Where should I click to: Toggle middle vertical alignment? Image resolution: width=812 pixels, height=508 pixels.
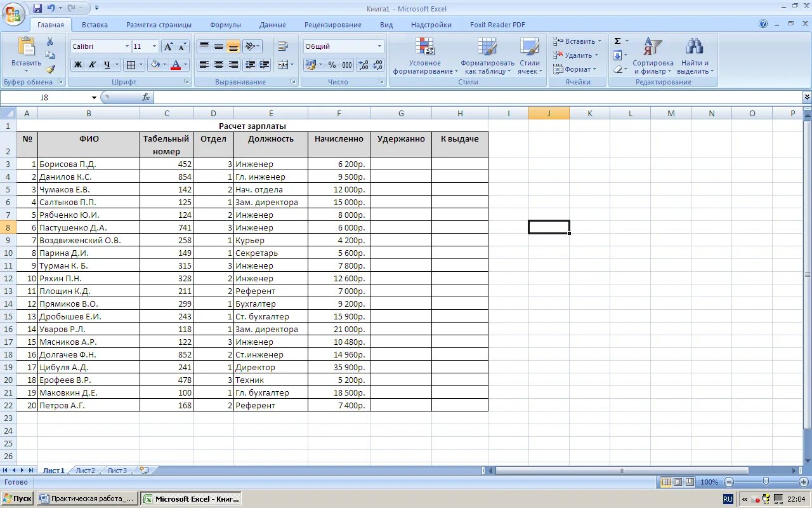[x=219, y=46]
